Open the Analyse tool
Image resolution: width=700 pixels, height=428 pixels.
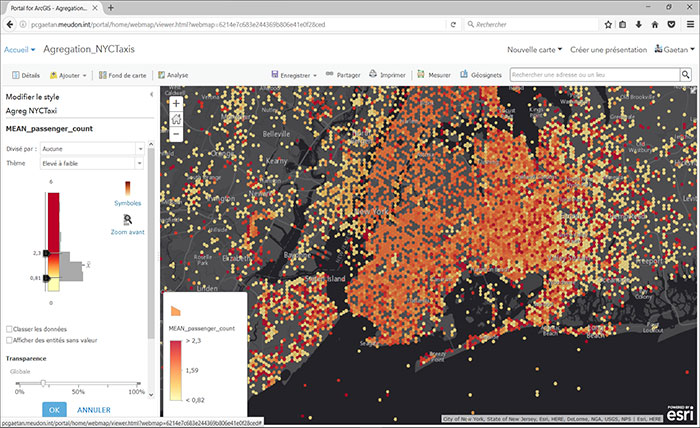(x=173, y=75)
